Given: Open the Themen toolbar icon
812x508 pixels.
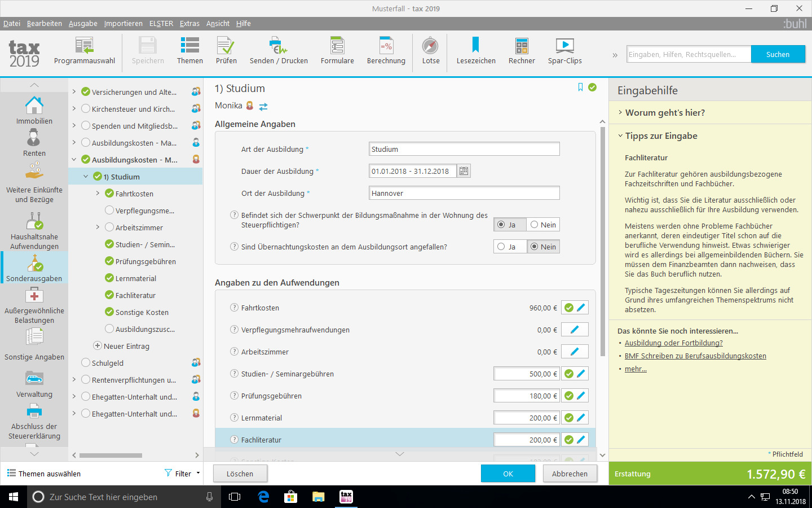Looking at the screenshot, I should 189,51.
